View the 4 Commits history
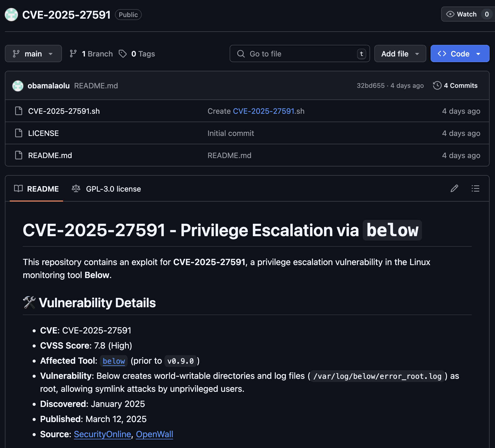Image resolution: width=495 pixels, height=448 pixels. point(455,86)
